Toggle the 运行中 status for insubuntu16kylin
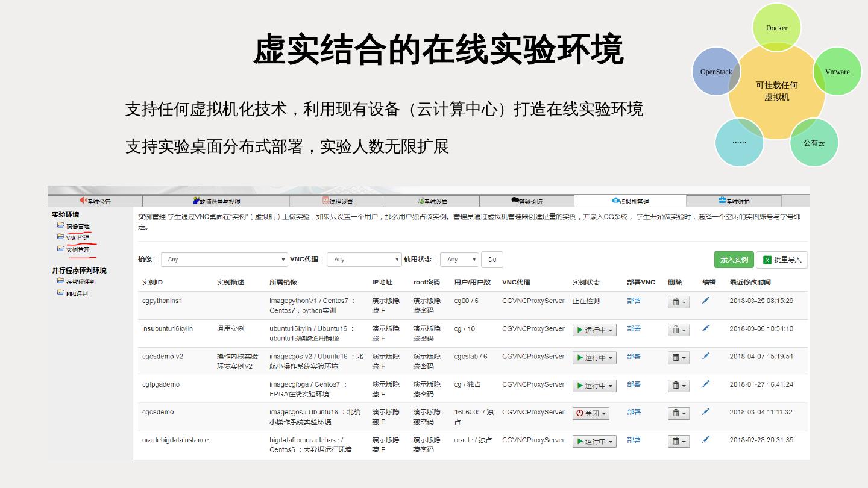 (x=594, y=330)
